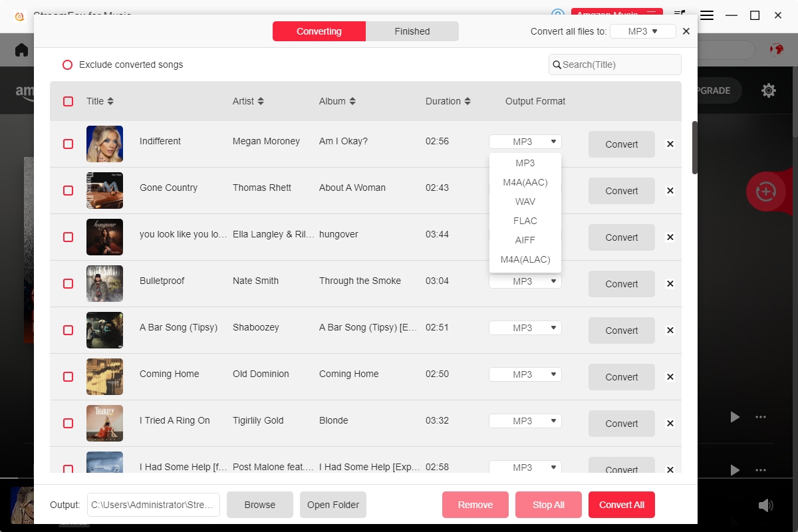Image resolution: width=798 pixels, height=532 pixels.
Task: Focus the Search(Title) field
Action: 615,65
